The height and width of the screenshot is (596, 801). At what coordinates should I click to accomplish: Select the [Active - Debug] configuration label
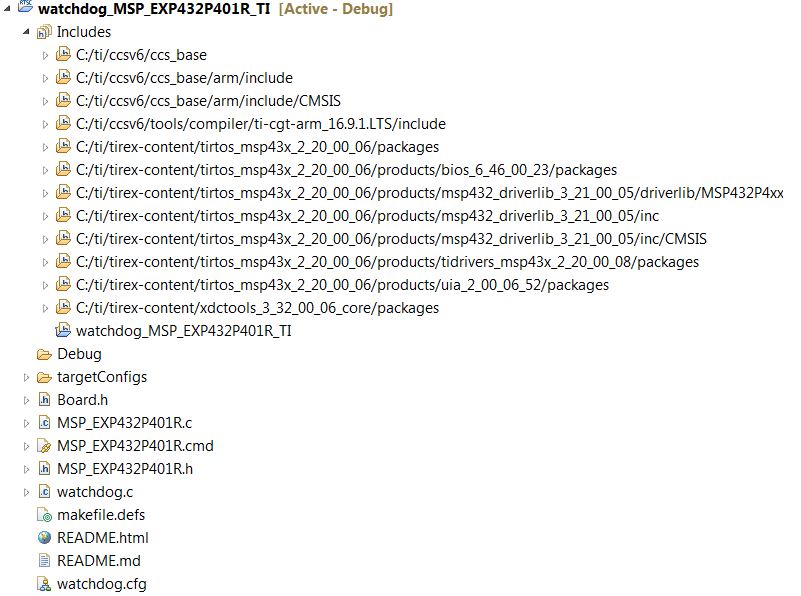click(336, 9)
